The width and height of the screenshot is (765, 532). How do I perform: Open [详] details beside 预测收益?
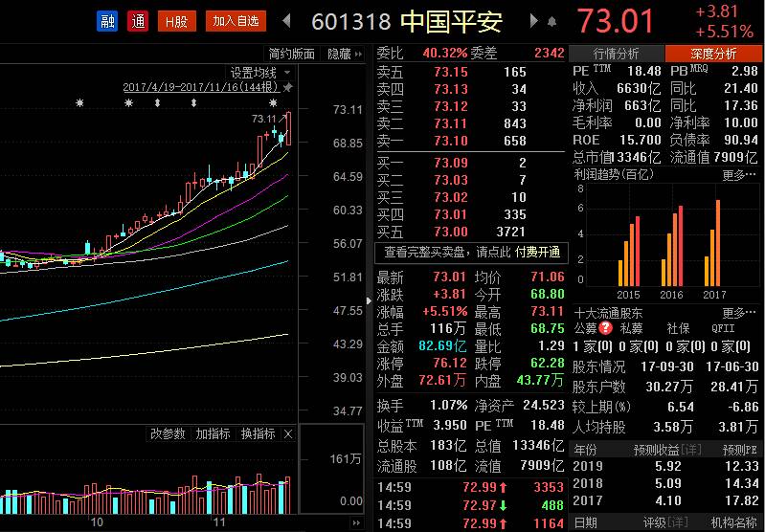pos(691,450)
